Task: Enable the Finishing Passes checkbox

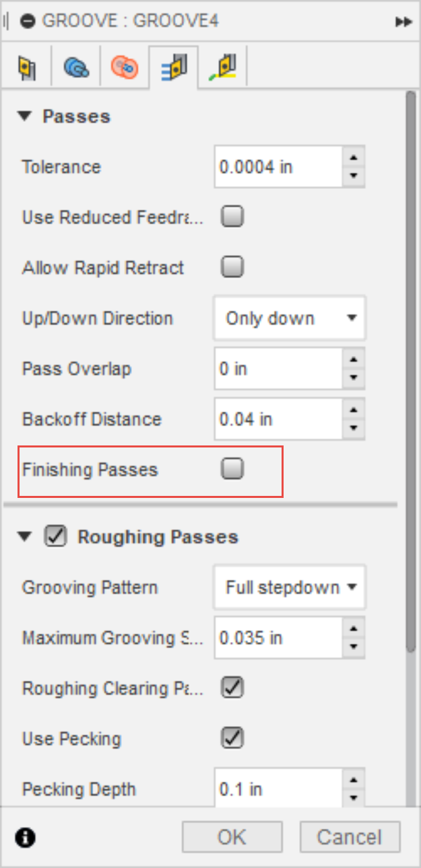Action: [231, 469]
